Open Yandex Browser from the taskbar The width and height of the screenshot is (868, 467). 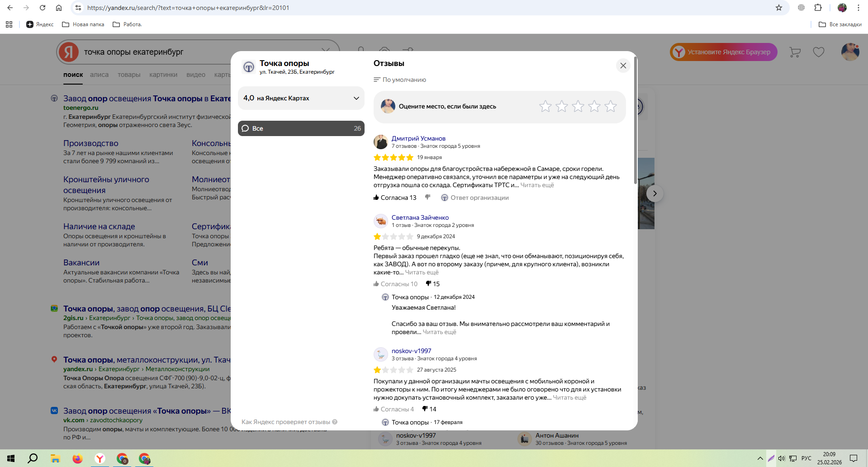(100, 458)
